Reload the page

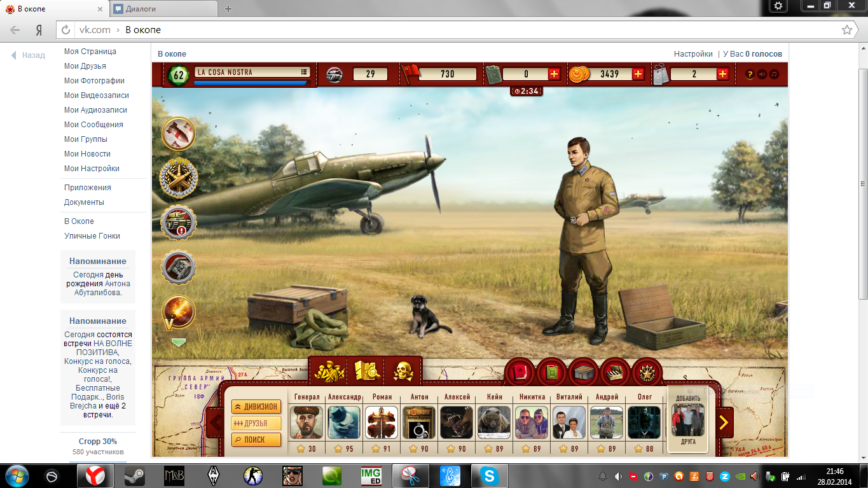coord(65,30)
